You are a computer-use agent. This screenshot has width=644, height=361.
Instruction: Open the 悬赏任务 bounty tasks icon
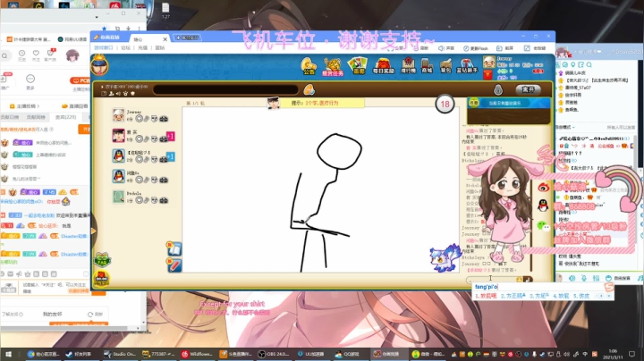click(x=332, y=66)
